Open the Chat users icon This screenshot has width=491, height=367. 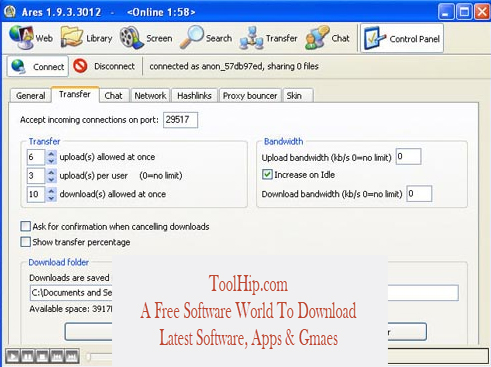pyautogui.click(x=317, y=38)
